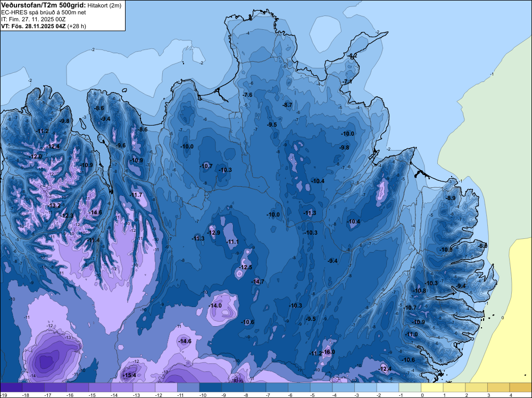Click the -8.9 temperature label
Image resolution: width=532 pixels, height=398 pixels.
click(x=450, y=198)
